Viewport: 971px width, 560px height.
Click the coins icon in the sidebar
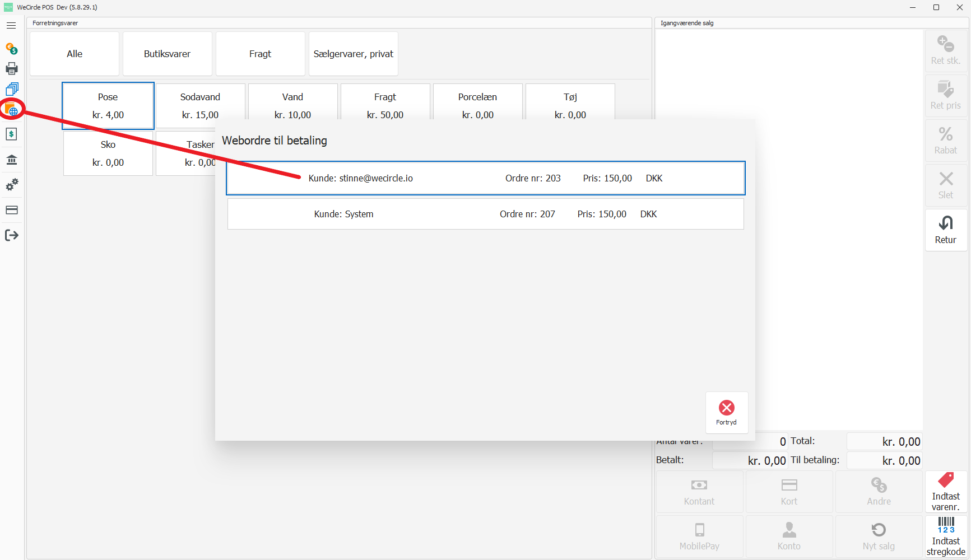(11, 49)
